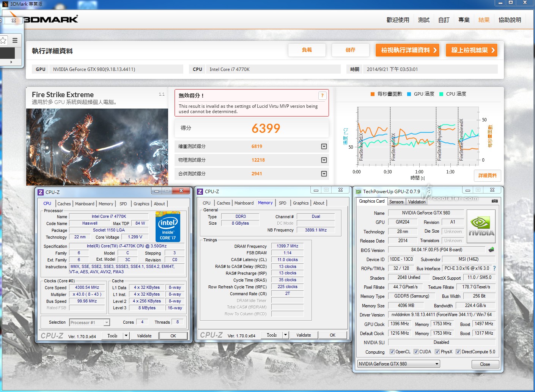This screenshot has width=535, height=392.
Task: Switch to Mainboard tab in left CPU-Z
Action: point(85,204)
